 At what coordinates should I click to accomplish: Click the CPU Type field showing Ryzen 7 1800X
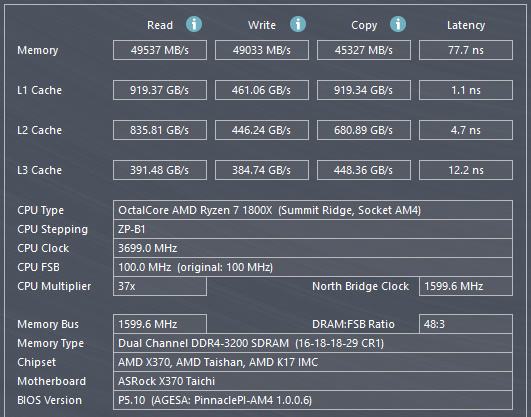pyautogui.click(x=313, y=210)
